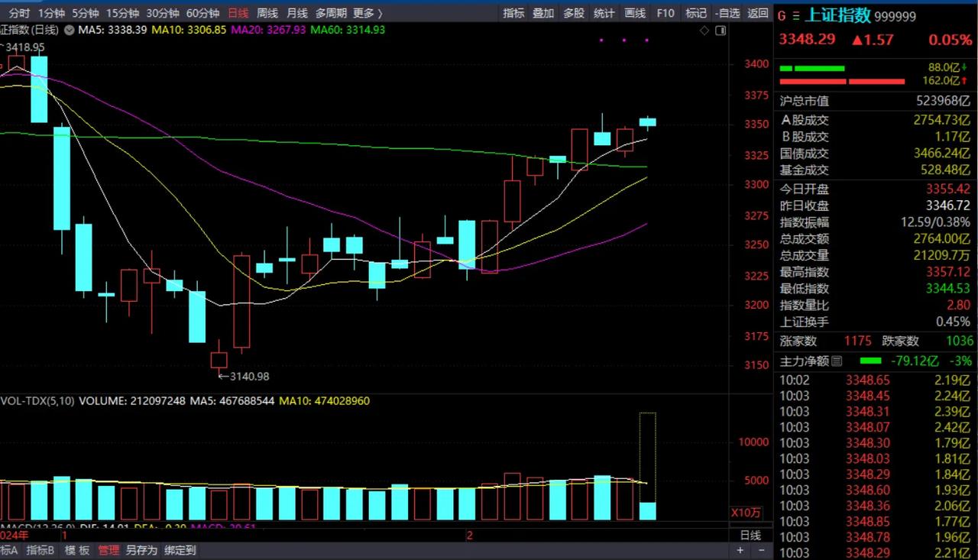Select the 5分钟 period tab

coord(85,13)
